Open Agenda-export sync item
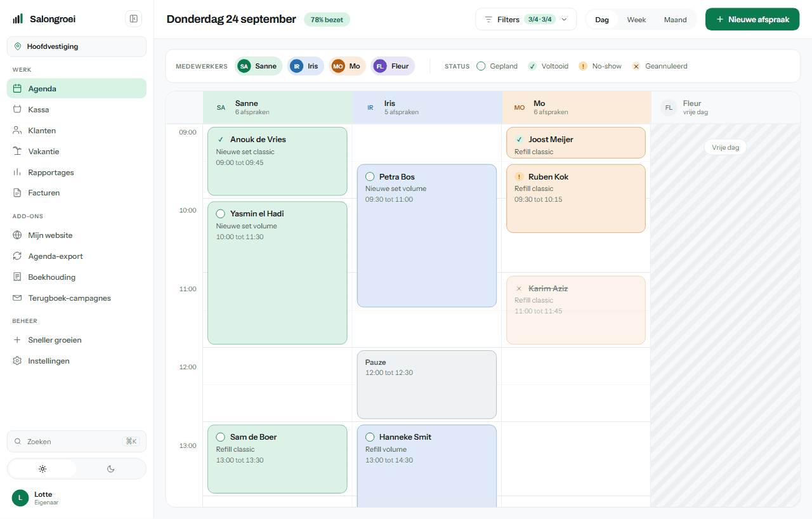 pyautogui.click(x=77, y=256)
